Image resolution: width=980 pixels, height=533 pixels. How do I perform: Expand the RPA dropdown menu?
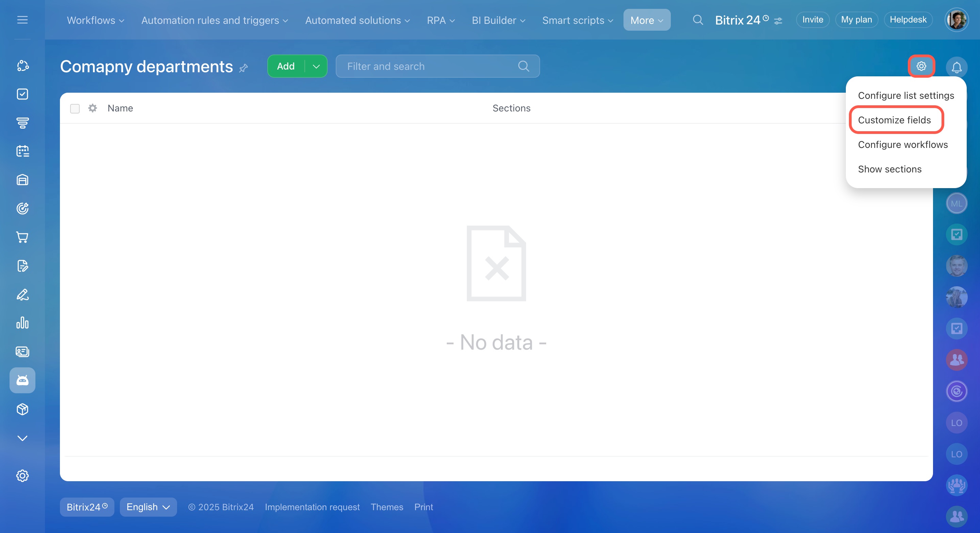point(441,20)
